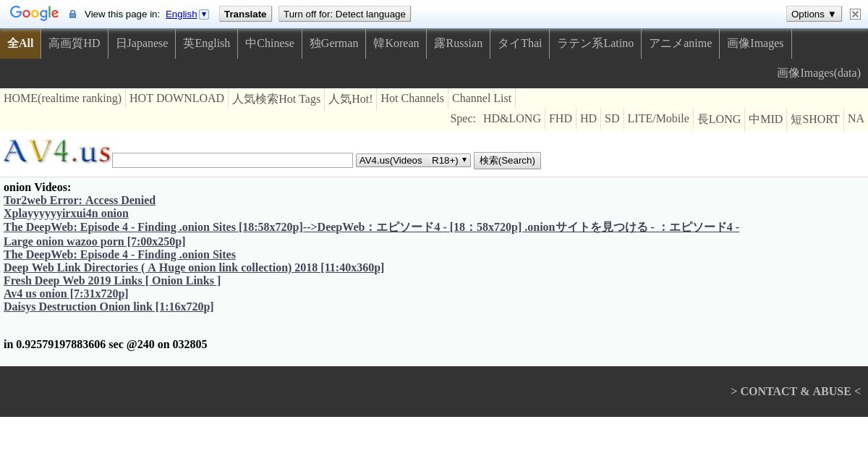Open 画像Images(data) link
Viewport: 868px width, 456px height.
tap(819, 73)
